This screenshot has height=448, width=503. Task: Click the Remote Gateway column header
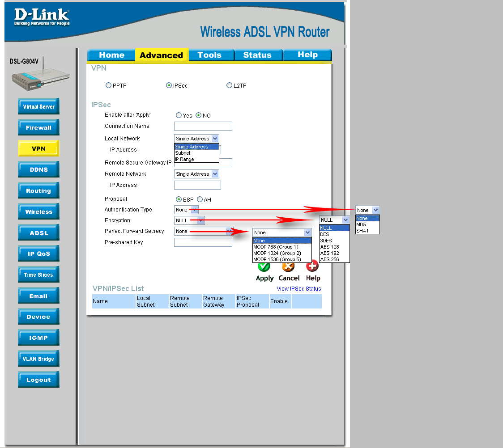(218, 301)
